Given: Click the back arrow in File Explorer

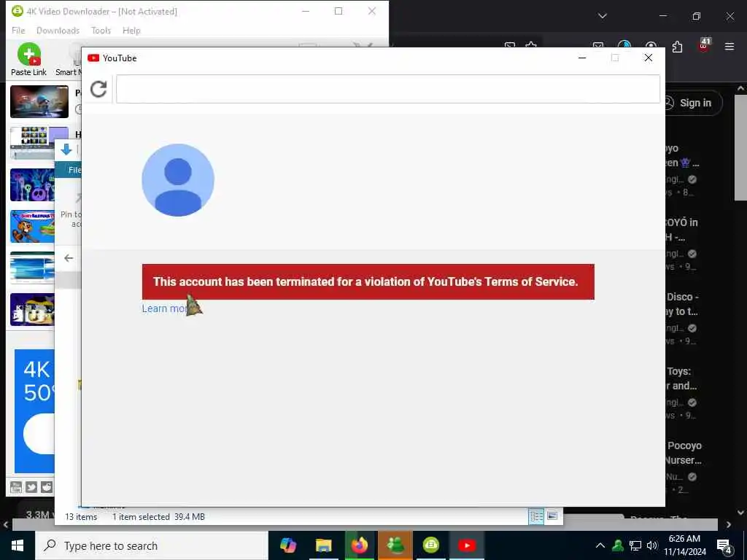Looking at the screenshot, I should [x=69, y=258].
